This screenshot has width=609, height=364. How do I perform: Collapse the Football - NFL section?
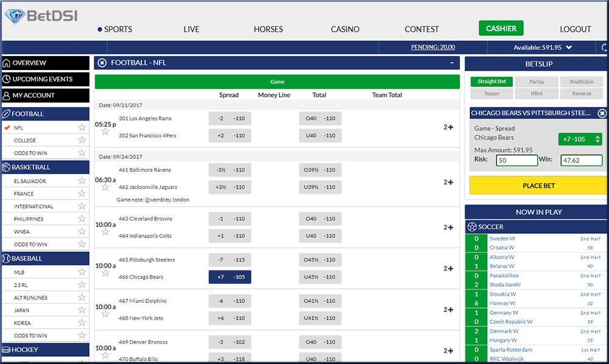pyautogui.click(x=452, y=63)
